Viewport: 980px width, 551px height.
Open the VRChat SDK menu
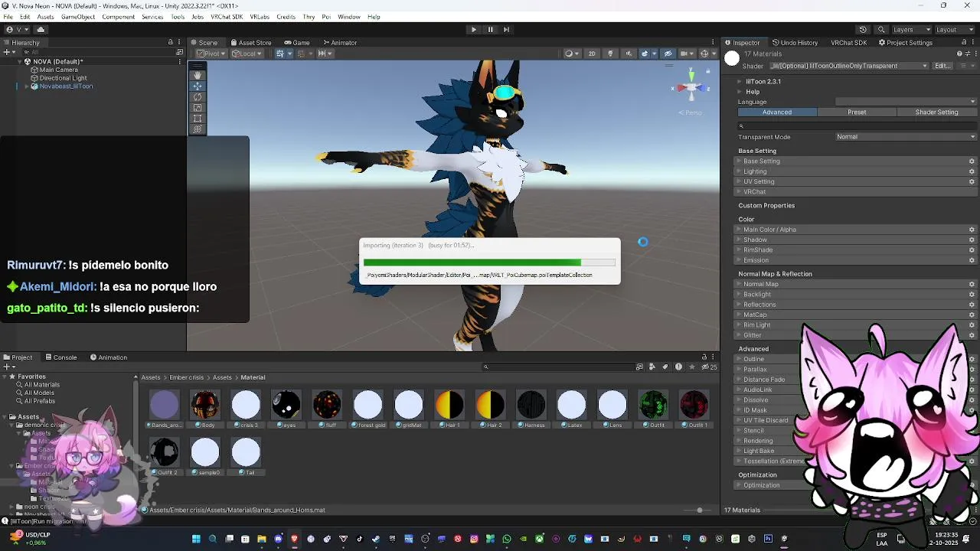[x=227, y=17]
